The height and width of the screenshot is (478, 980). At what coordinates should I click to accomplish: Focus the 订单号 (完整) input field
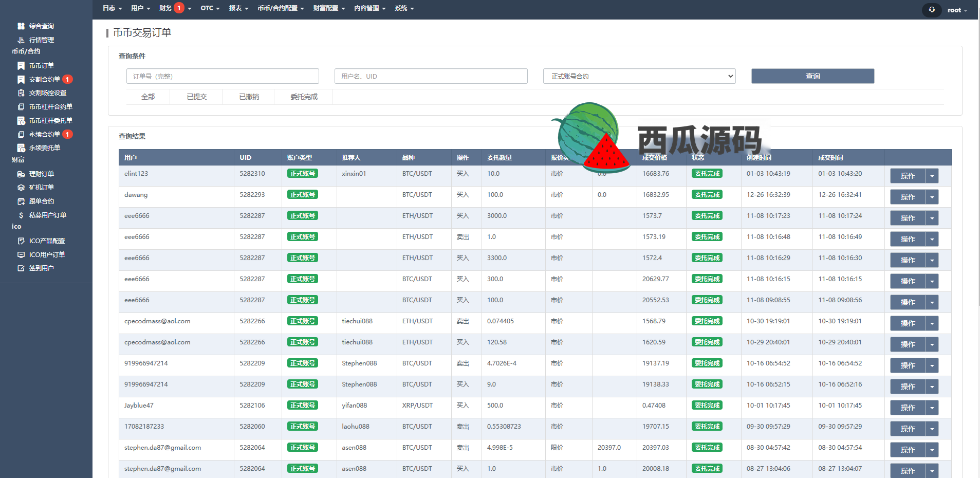[223, 76]
